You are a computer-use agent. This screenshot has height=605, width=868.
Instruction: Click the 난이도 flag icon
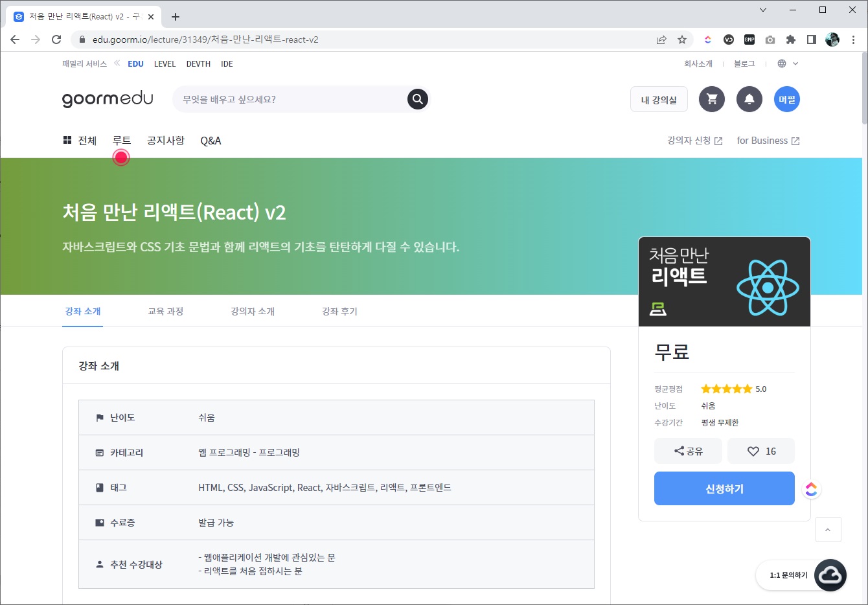(x=100, y=418)
